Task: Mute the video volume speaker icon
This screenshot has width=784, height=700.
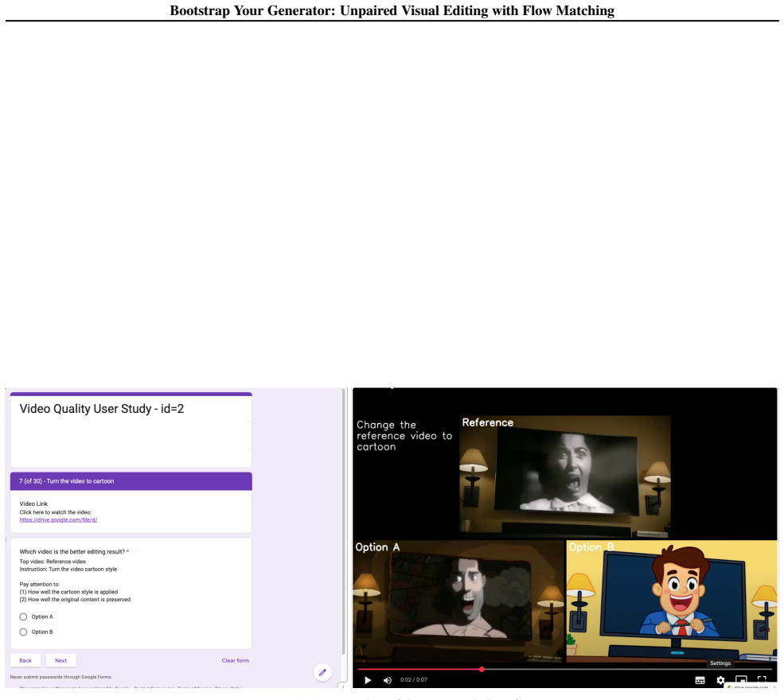Action: (388, 680)
